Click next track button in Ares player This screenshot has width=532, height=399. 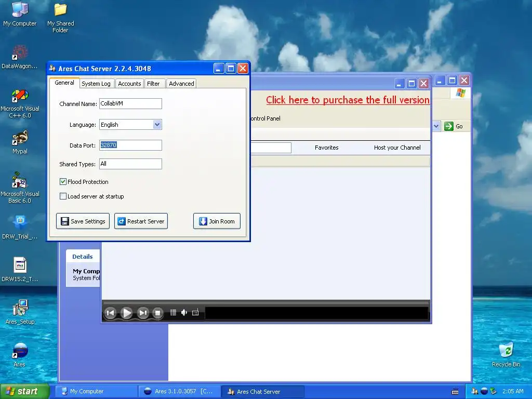tap(143, 313)
